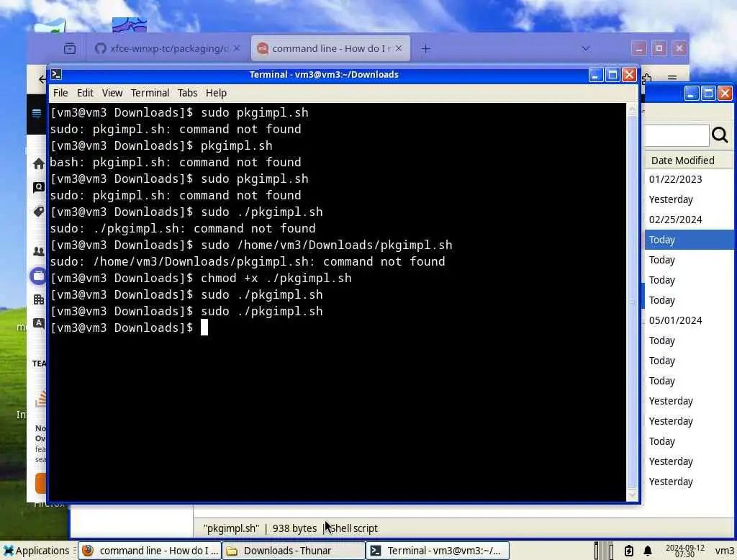Screen dimensions: 737x560
Task: Click the Home icon in site sidebar
Action: coord(39,163)
